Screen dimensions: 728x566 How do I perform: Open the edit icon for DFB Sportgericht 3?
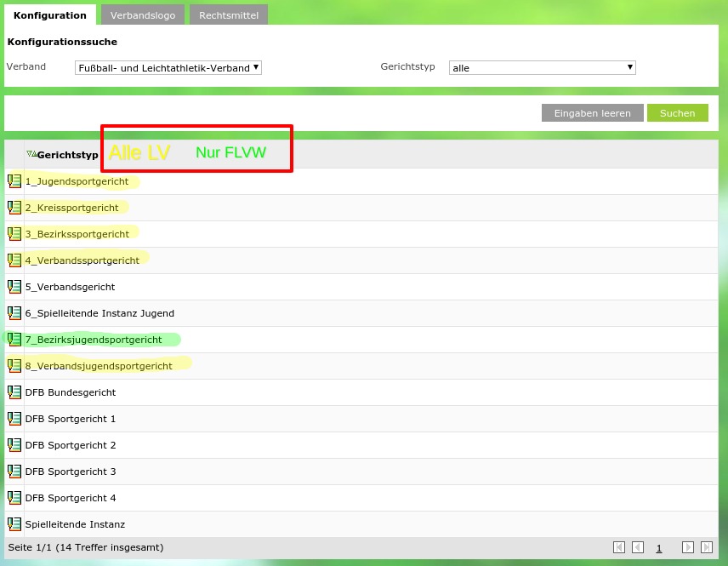14,472
